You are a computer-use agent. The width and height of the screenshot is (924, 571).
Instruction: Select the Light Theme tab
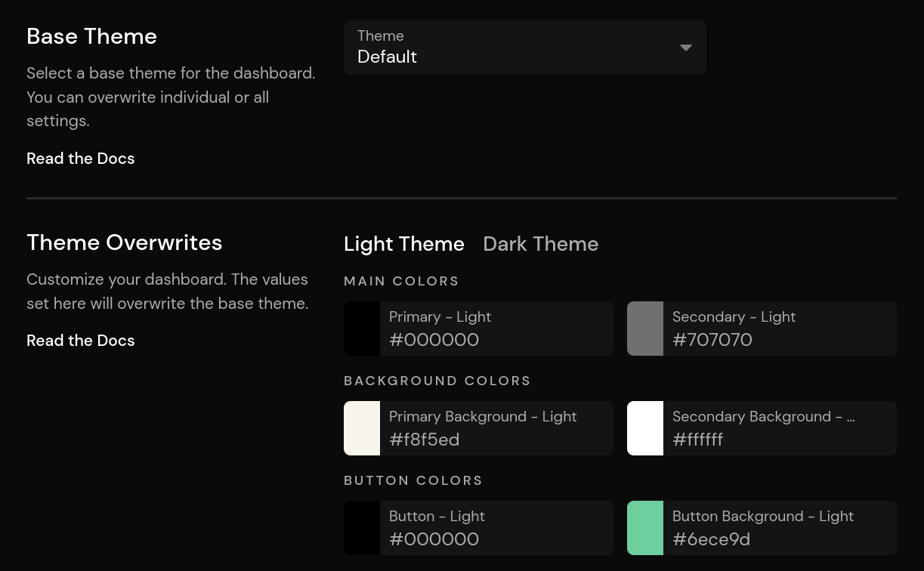point(404,244)
